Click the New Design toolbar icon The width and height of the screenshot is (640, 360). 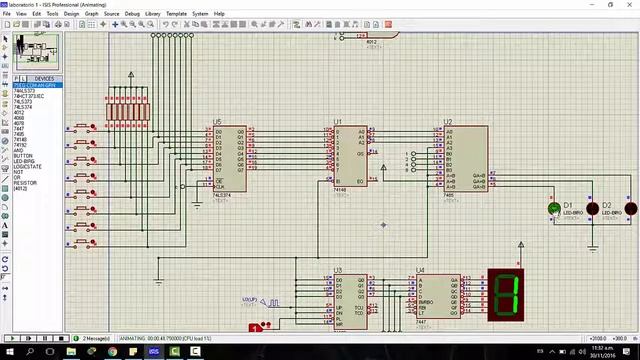click(x=7, y=24)
